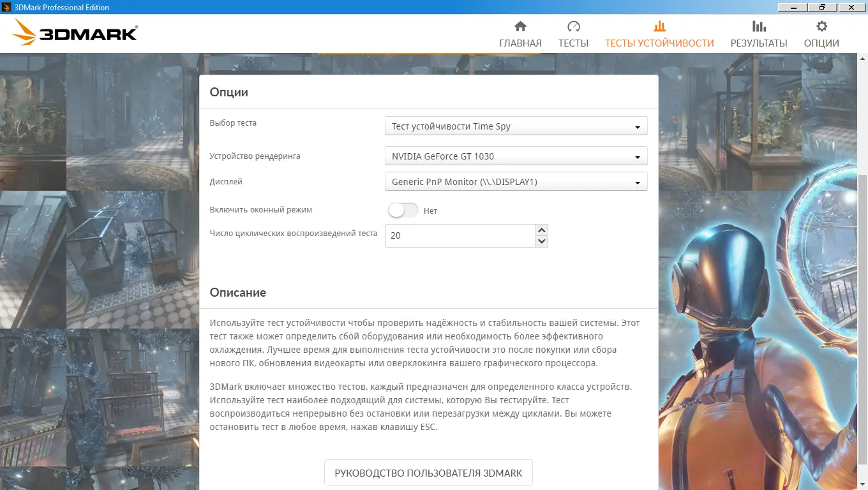Open the ГЛАВНАЯ home icon
Screen dimensions: 868x490
pyautogui.click(x=520, y=27)
